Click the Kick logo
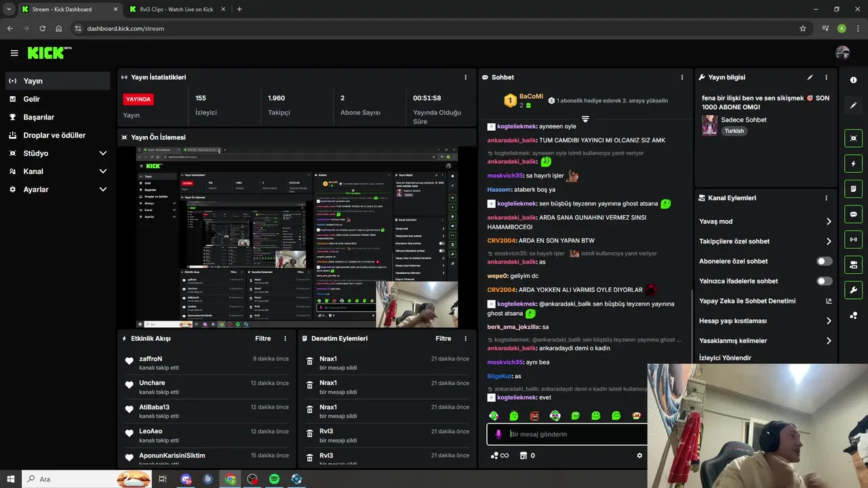Viewport: 868px width, 488px height. (49, 53)
